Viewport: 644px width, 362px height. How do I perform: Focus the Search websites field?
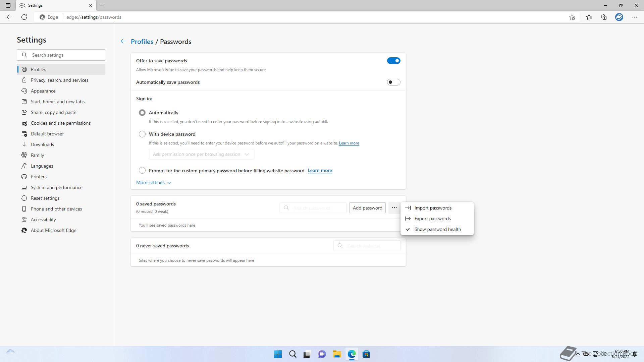367,246
